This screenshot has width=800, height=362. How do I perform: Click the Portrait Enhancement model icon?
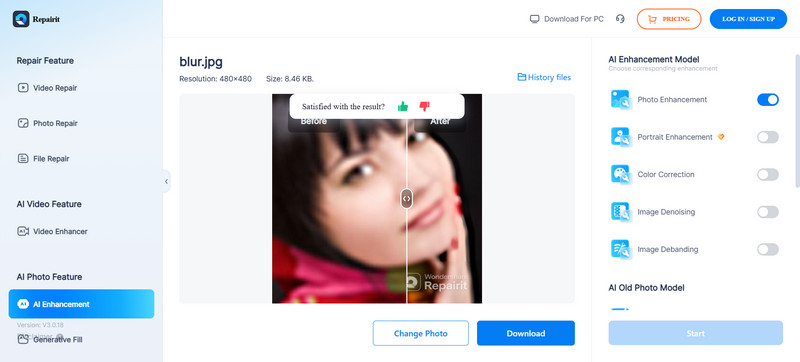[x=621, y=137]
